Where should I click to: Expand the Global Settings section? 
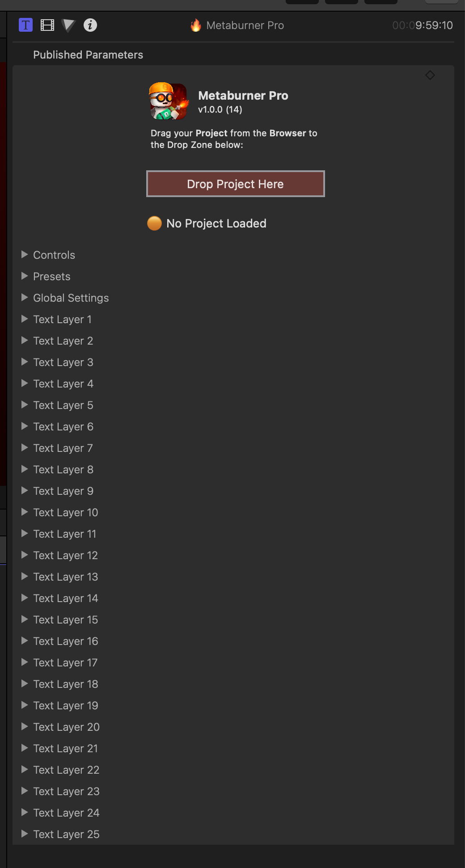(25, 298)
